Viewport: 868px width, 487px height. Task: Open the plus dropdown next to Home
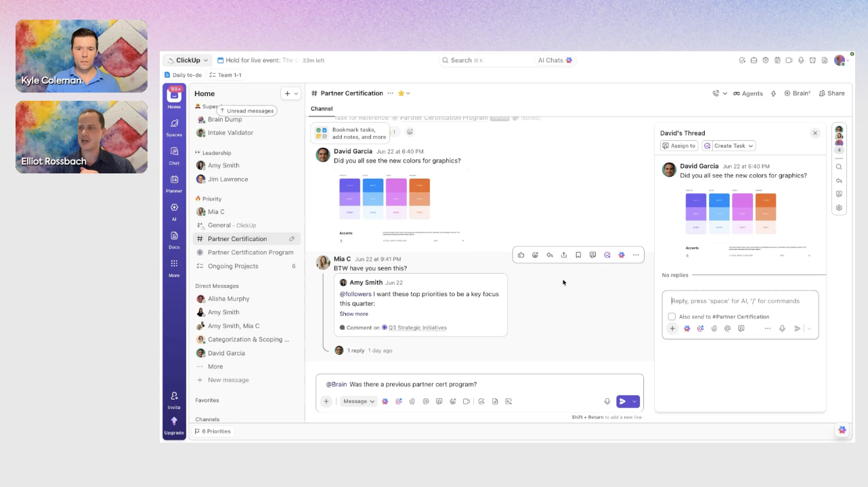coord(291,93)
